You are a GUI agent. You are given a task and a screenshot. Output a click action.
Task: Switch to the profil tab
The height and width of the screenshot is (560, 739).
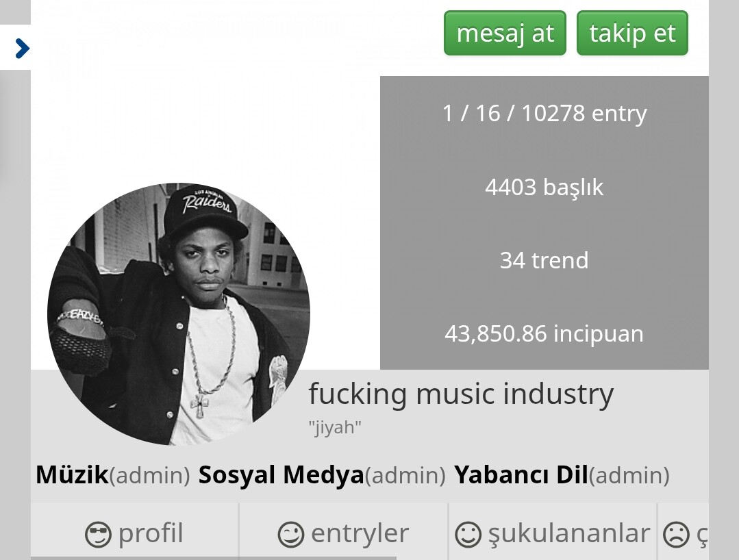[135, 532]
